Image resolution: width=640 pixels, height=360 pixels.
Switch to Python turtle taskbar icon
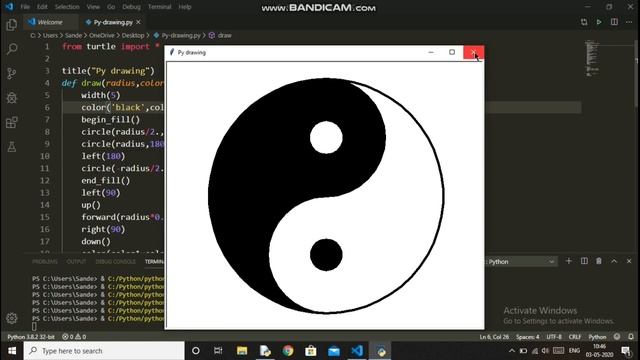click(380, 351)
